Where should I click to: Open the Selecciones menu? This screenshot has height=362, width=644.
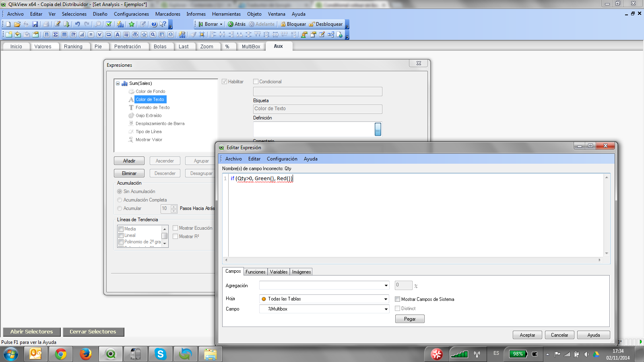click(x=74, y=14)
